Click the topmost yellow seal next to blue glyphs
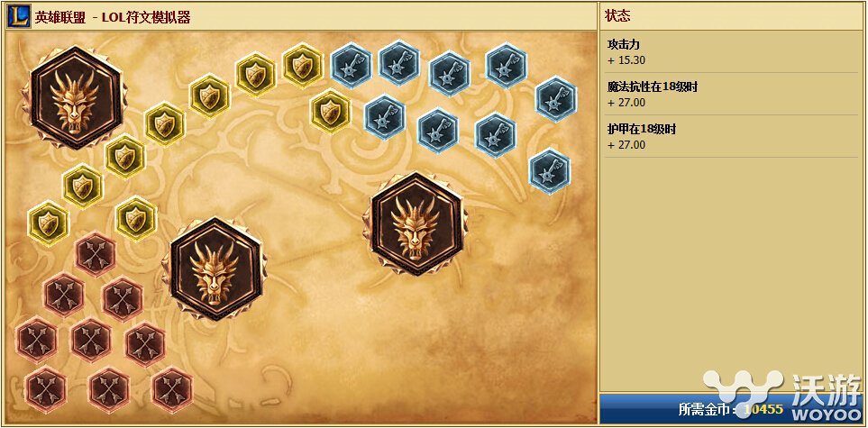868x428 pixels. click(x=302, y=66)
